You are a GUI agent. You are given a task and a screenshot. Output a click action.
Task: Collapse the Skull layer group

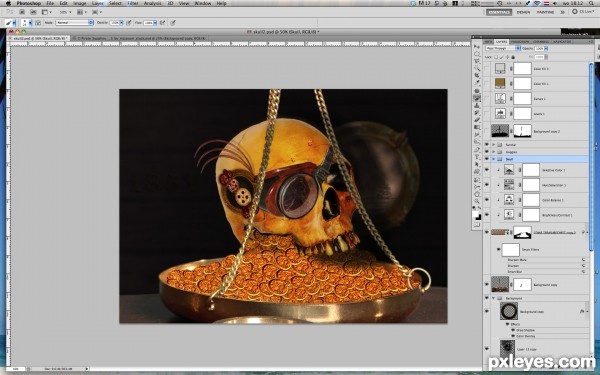[494, 159]
